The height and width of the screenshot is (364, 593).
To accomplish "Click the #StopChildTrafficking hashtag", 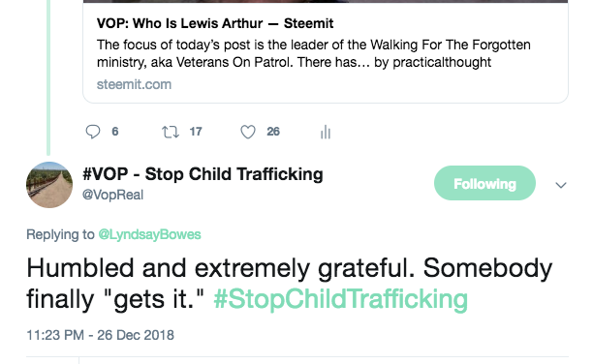I will coord(341,299).
